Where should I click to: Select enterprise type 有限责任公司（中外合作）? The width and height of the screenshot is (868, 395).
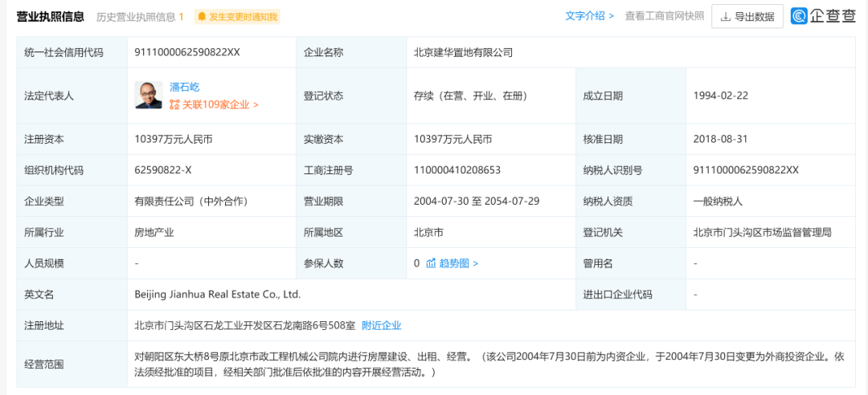(191, 202)
